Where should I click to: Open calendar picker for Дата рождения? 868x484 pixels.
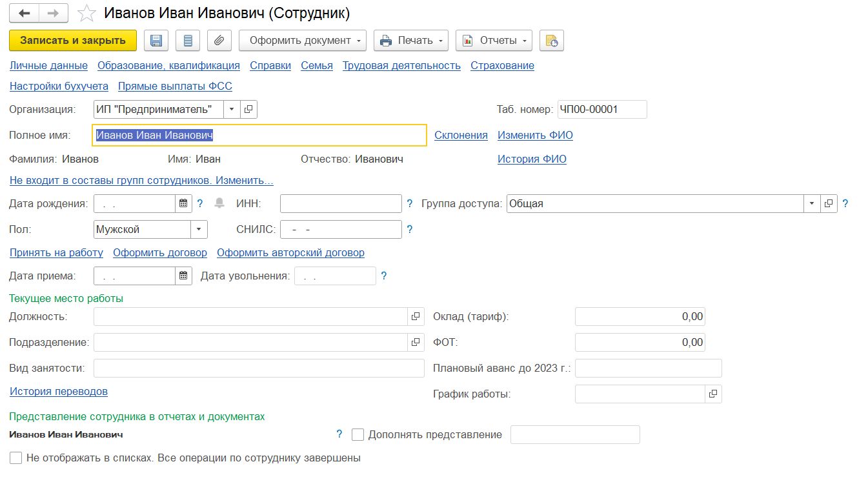183,204
